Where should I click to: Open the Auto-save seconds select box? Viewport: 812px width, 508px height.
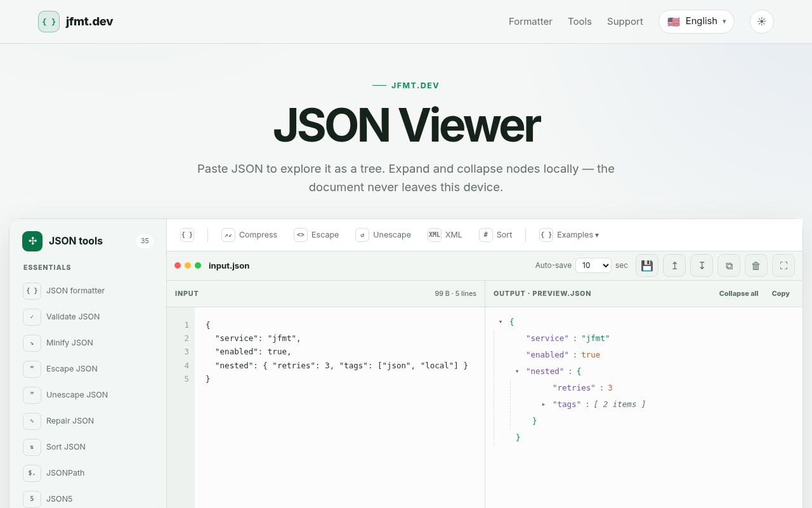click(593, 265)
